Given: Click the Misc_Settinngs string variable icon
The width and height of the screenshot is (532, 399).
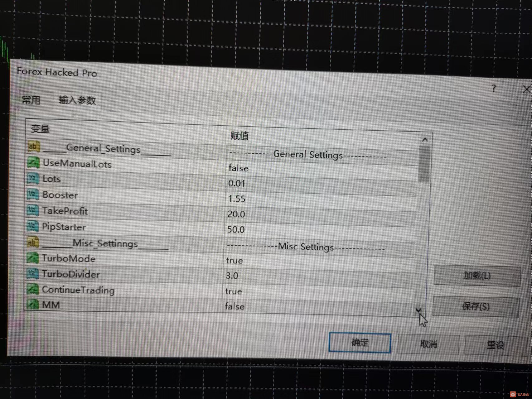Looking at the screenshot, I should click(x=32, y=243).
